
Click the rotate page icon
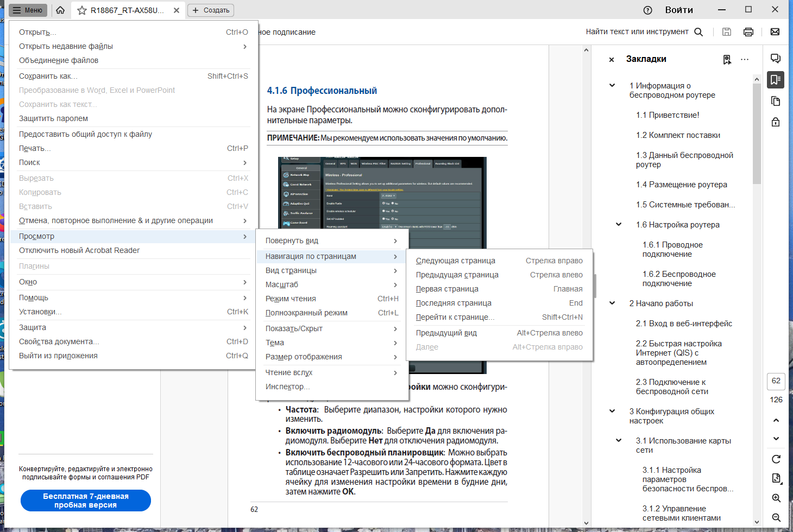[776, 459]
